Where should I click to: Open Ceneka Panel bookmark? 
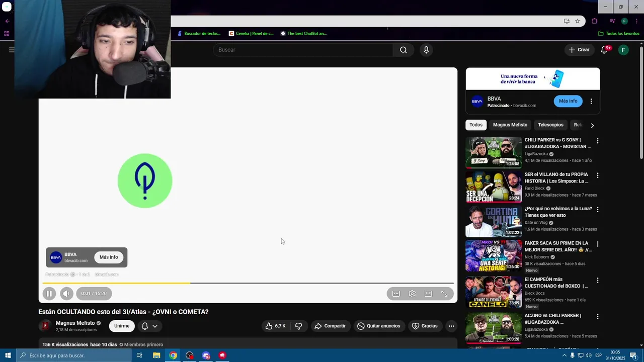(251, 33)
